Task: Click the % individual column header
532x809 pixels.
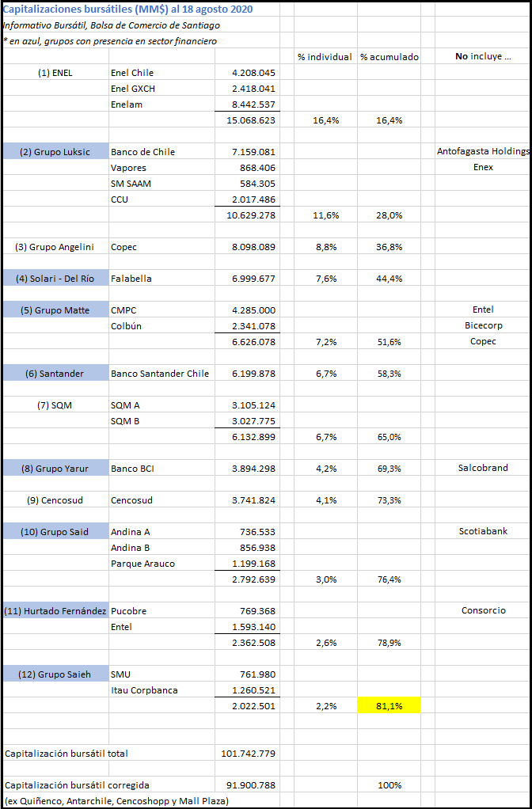Action: click(x=325, y=57)
